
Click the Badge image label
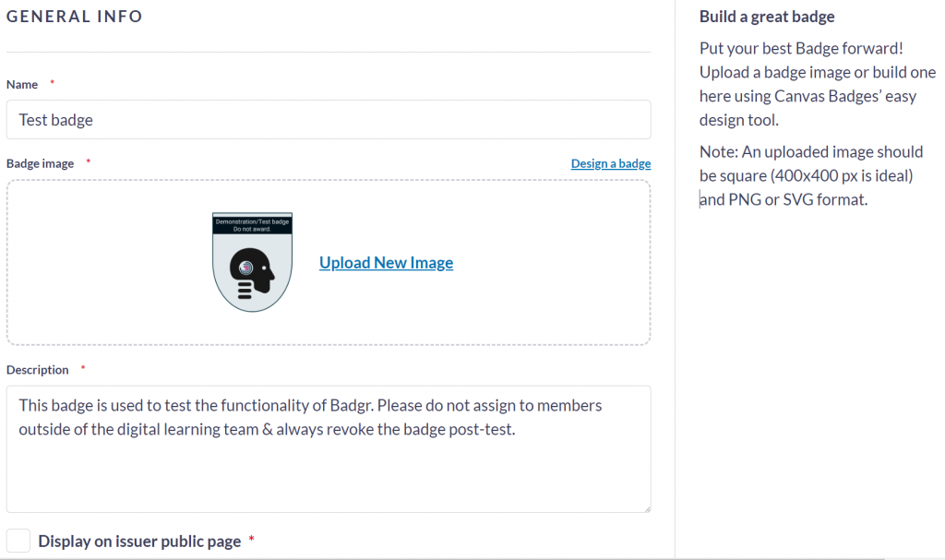coord(40,163)
